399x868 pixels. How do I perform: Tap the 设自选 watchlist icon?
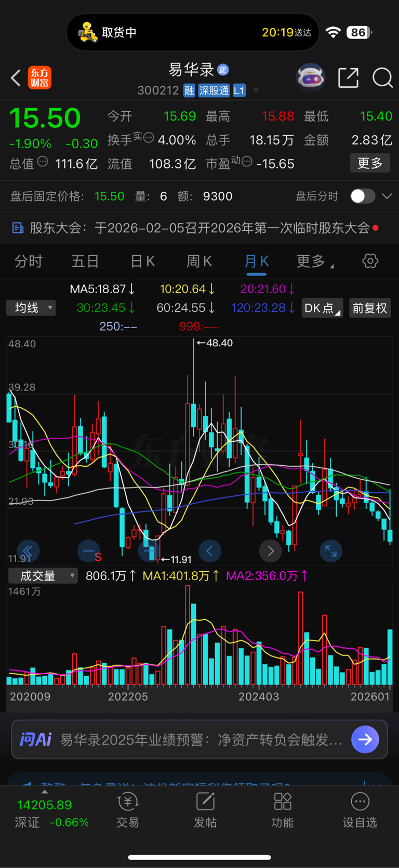(360, 811)
